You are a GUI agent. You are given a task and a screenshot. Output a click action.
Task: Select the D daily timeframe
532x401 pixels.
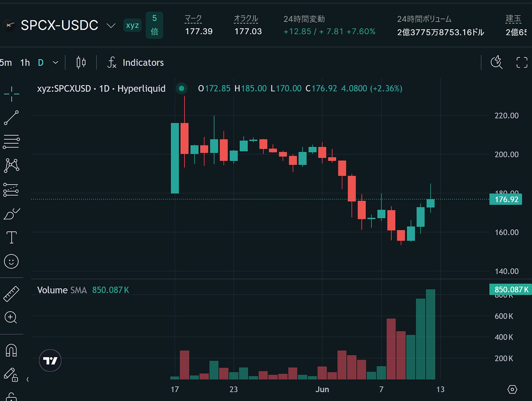(x=41, y=63)
